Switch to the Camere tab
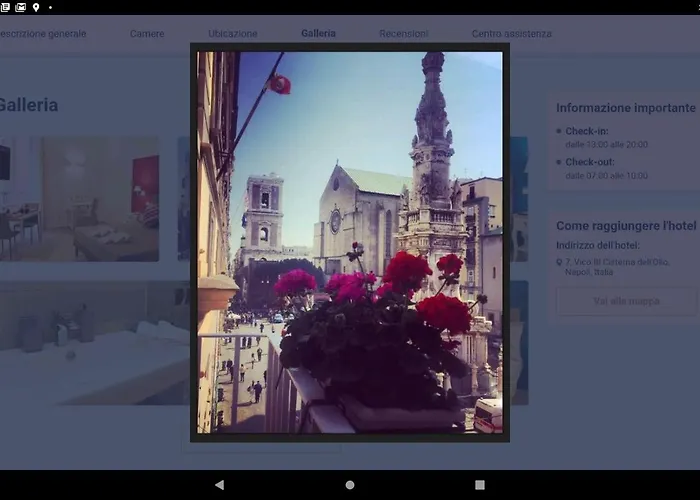700x500 pixels. coord(147,34)
